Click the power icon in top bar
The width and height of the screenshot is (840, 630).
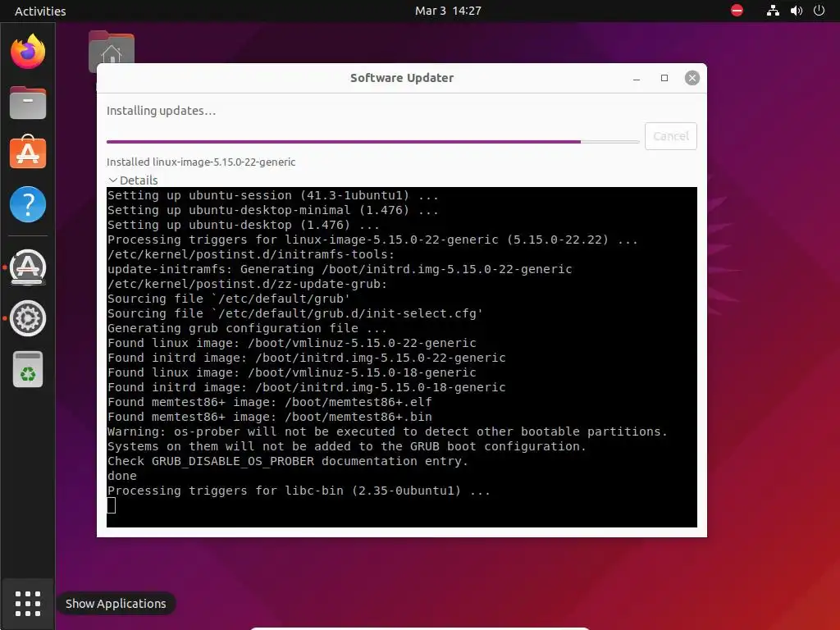click(x=819, y=11)
